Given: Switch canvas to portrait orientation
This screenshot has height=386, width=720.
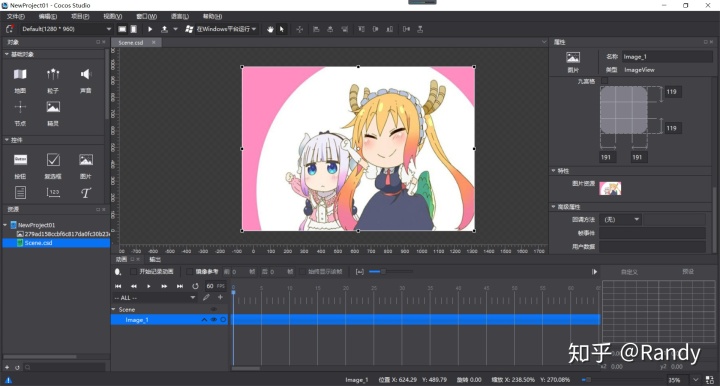Looking at the screenshot, I should click(x=134, y=29).
